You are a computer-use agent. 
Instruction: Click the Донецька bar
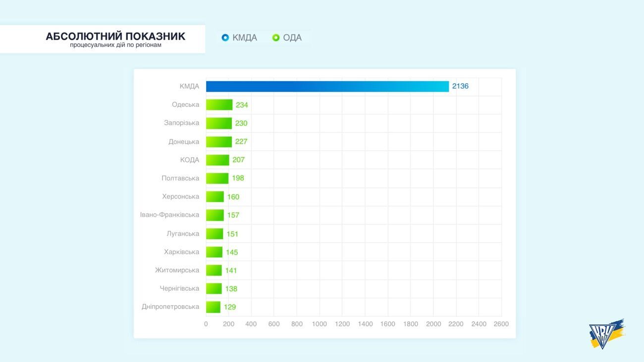click(x=219, y=142)
